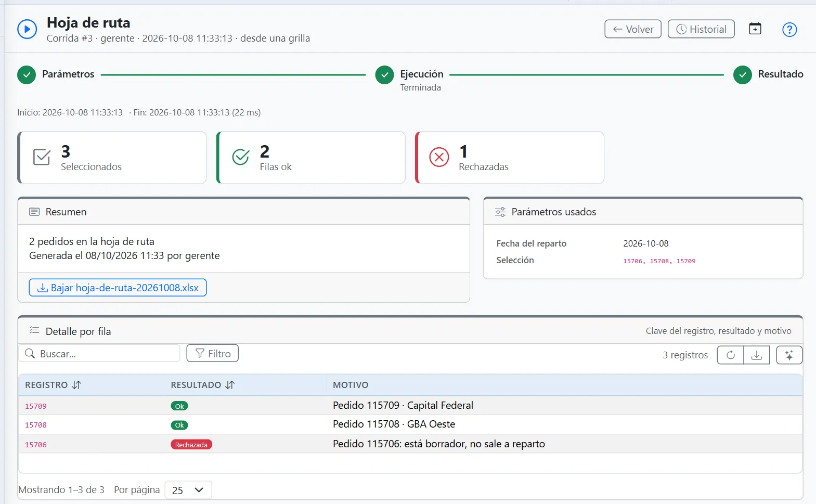Image resolution: width=816 pixels, height=504 pixels.
Task: Click the Parámetros step check circle
Action: pyautogui.click(x=27, y=75)
